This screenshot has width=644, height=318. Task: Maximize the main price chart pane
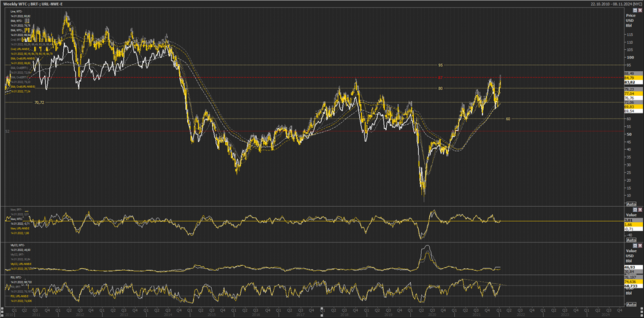tap(635, 9)
